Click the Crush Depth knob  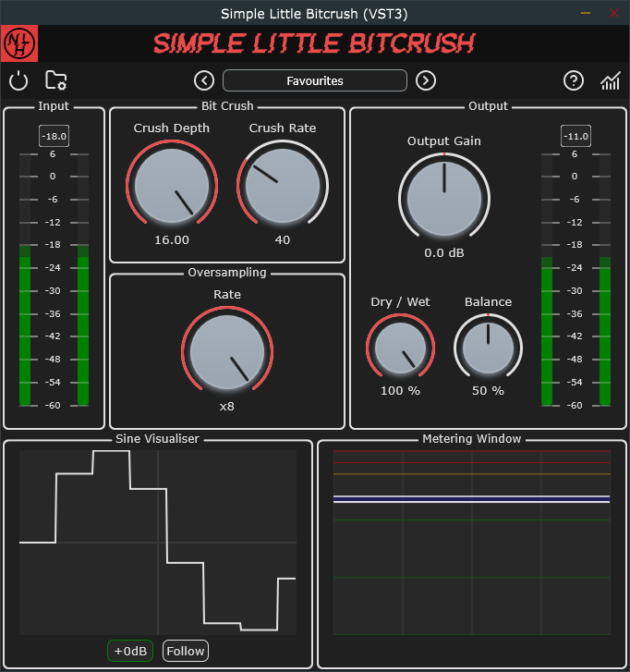point(172,186)
